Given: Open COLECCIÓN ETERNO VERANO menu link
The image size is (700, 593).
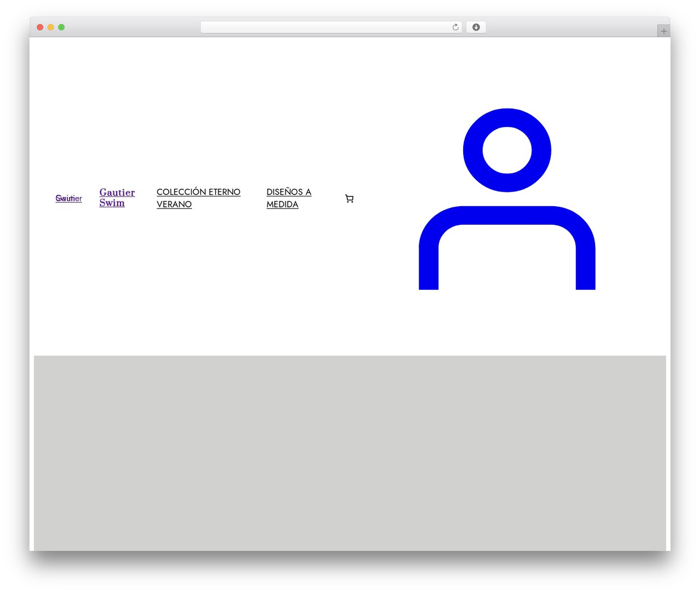Looking at the screenshot, I should tap(199, 198).
